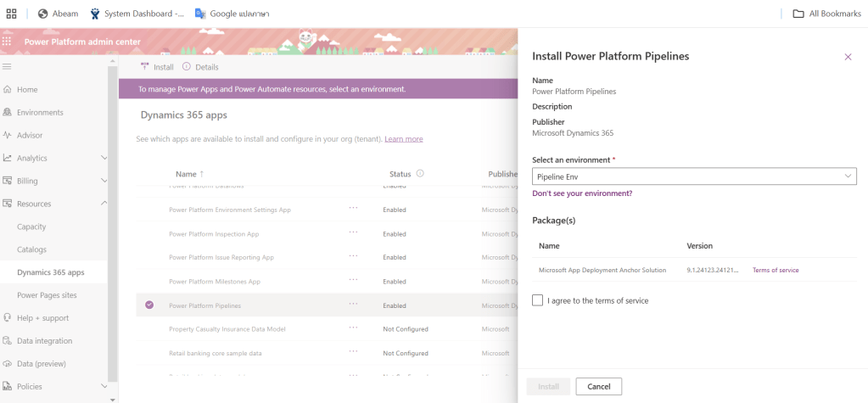The height and width of the screenshot is (403, 868).
Task: Click the Status column info icon
Action: click(x=420, y=174)
